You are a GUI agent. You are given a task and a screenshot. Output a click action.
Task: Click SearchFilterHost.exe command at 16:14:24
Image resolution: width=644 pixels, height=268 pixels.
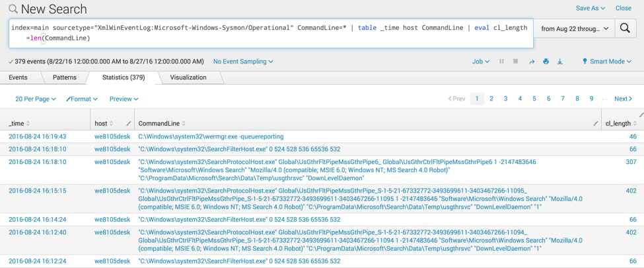(x=240, y=220)
